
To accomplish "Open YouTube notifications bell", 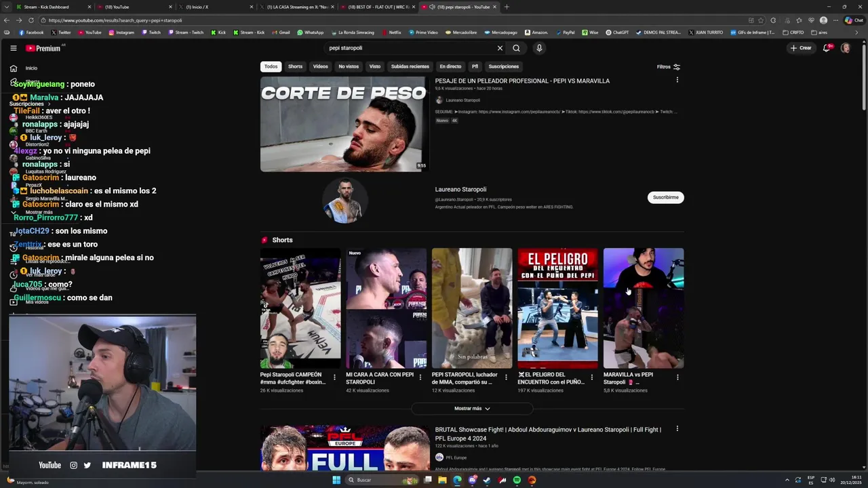I will coord(827,48).
